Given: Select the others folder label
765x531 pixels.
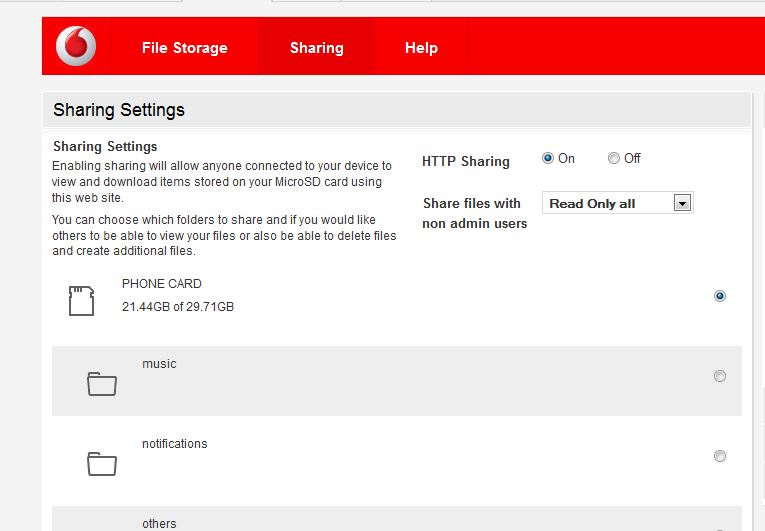Looking at the screenshot, I should click(159, 524).
